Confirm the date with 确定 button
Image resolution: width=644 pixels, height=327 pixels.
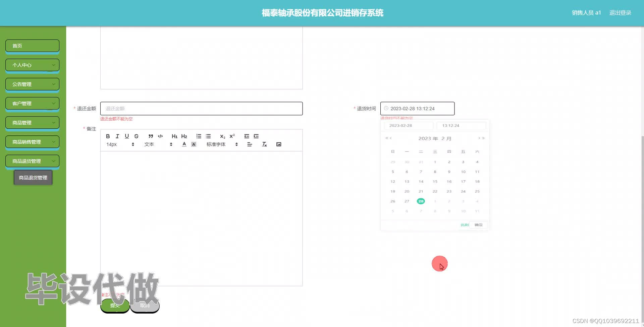click(479, 225)
